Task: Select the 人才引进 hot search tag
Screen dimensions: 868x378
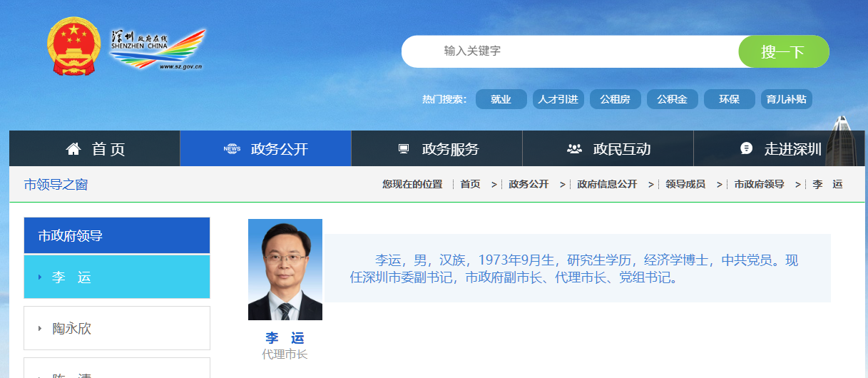Action: tap(558, 99)
